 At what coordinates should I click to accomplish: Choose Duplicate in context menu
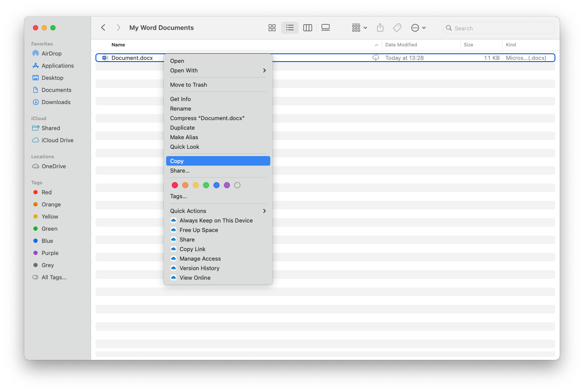tap(218, 127)
